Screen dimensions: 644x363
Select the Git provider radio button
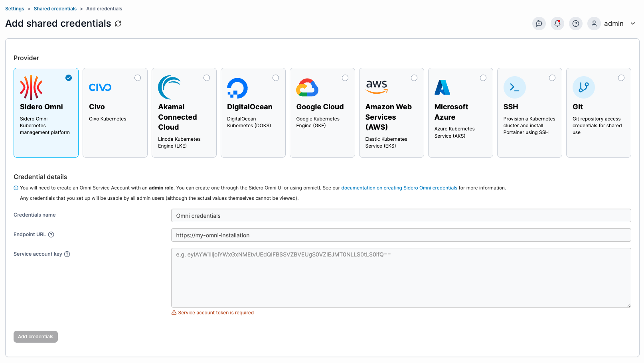[x=621, y=78]
